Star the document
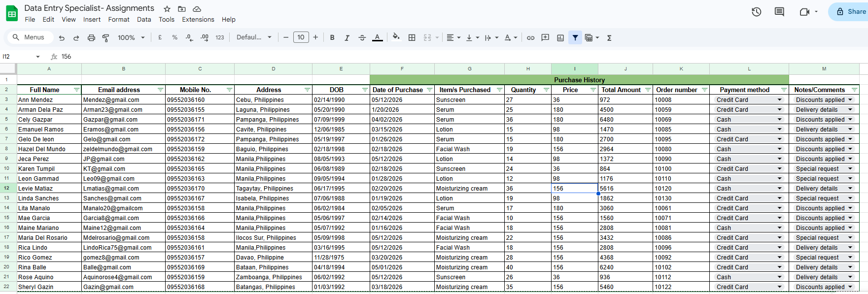Image resolution: width=868 pixels, height=294 pixels. click(167, 9)
